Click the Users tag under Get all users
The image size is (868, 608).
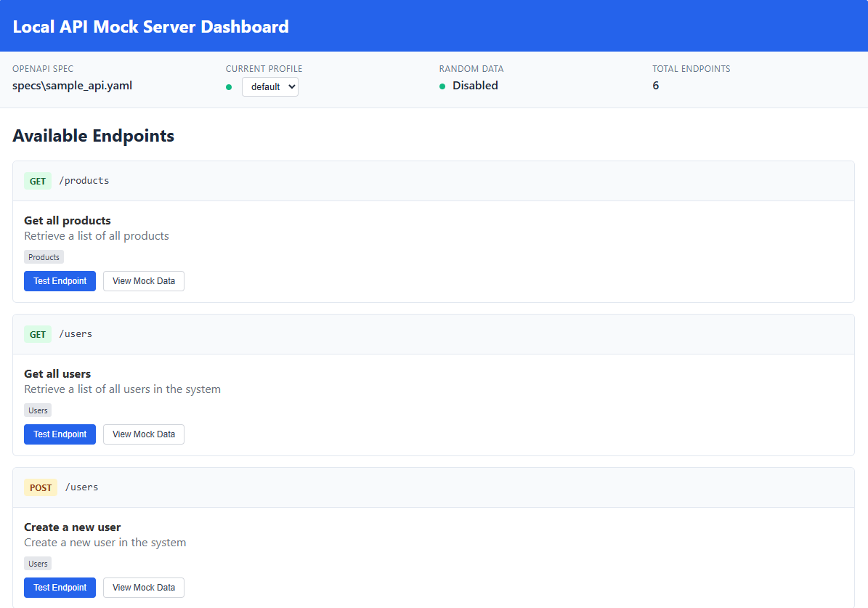click(38, 410)
